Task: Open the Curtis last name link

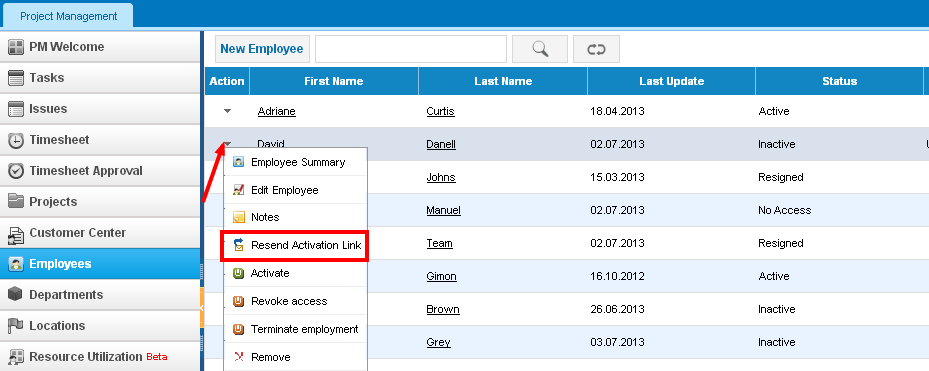Action: [x=441, y=111]
